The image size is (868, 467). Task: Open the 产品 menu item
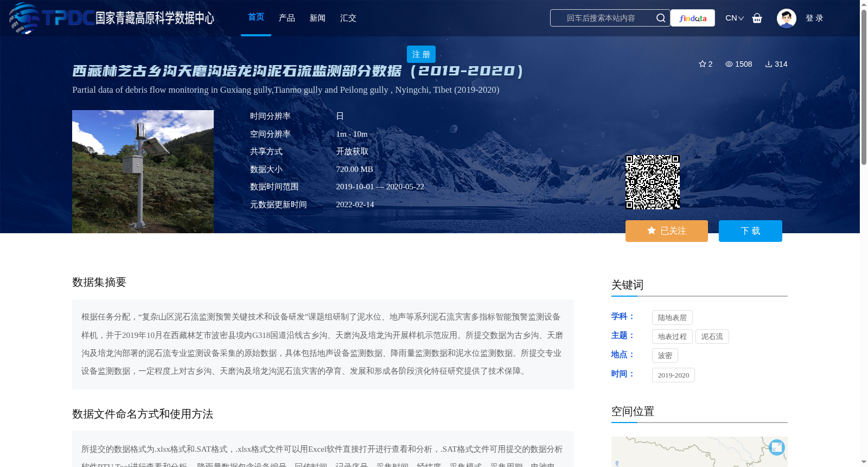287,18
